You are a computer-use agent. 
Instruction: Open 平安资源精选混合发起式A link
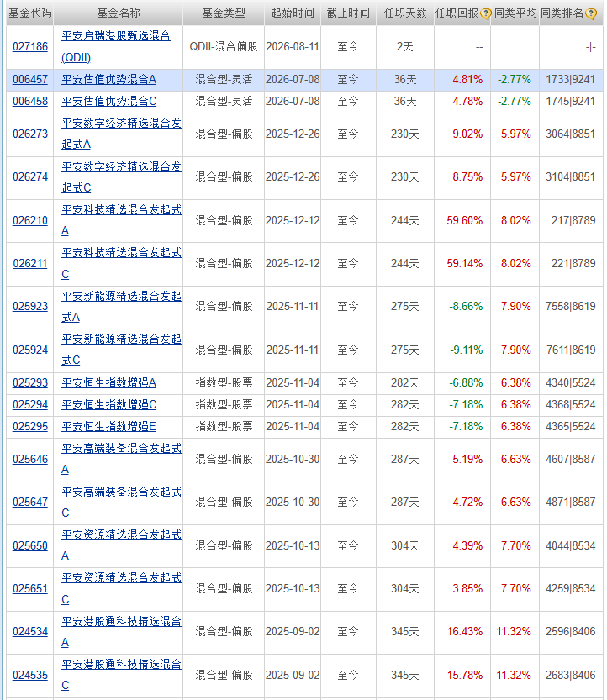click(122, 545)
